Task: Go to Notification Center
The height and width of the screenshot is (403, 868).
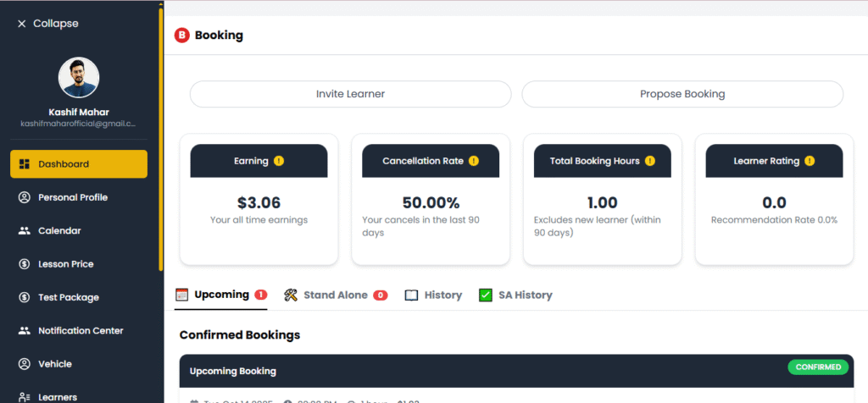Action: coord(80,331)
